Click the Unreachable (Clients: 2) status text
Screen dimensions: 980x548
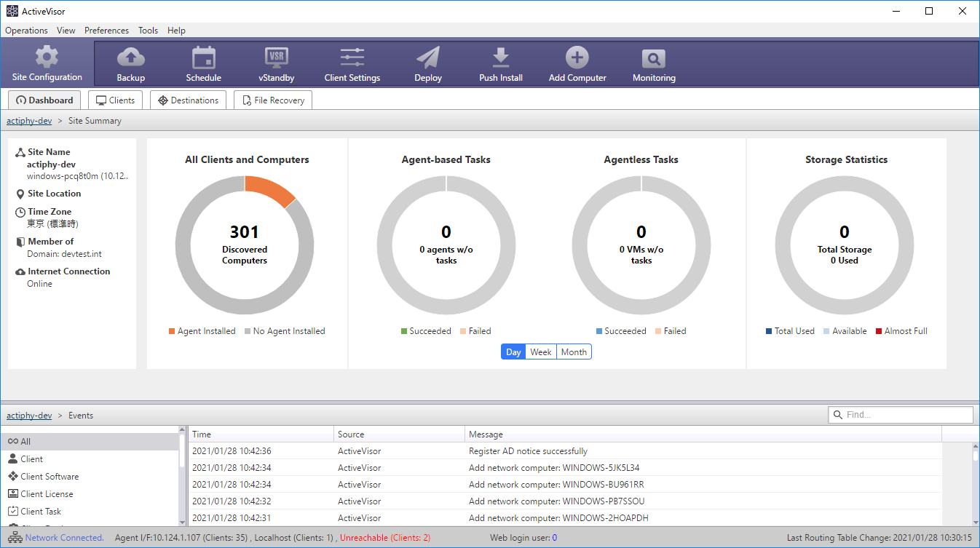pyautogui.click(x=385, y=538)
